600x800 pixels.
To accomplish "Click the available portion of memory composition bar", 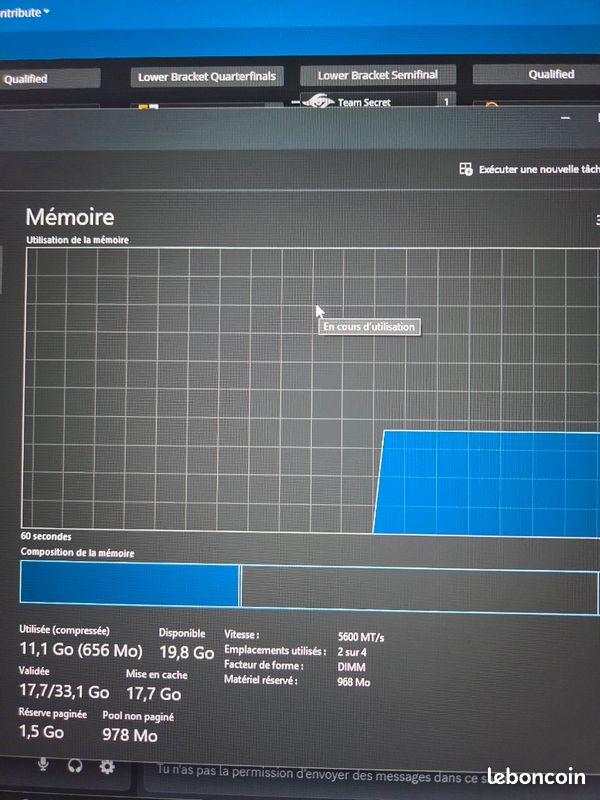I will [x=419, y=590].
